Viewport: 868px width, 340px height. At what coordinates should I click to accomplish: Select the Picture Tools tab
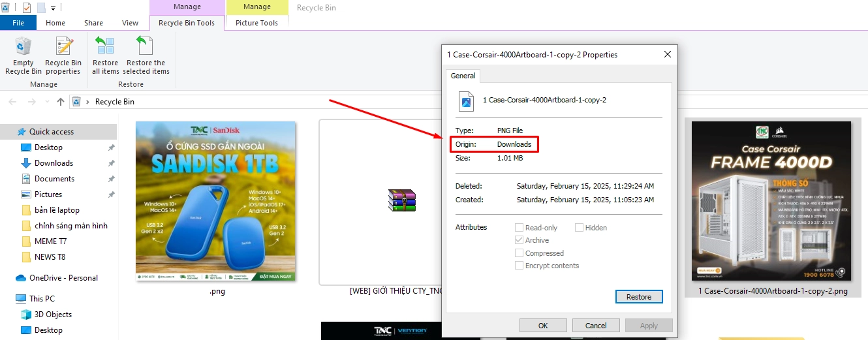256,23
